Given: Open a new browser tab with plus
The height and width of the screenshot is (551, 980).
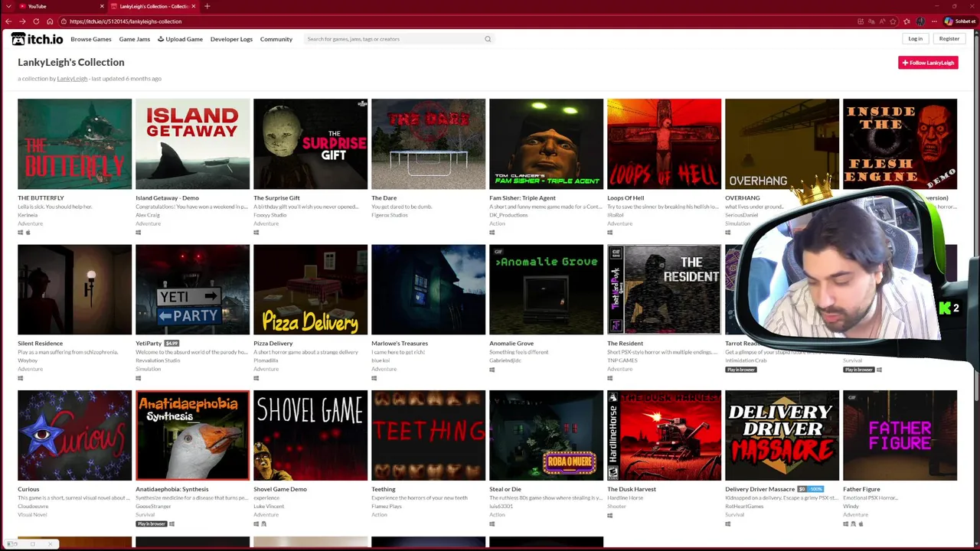Looking at the screenshot, I should point(207,6).
